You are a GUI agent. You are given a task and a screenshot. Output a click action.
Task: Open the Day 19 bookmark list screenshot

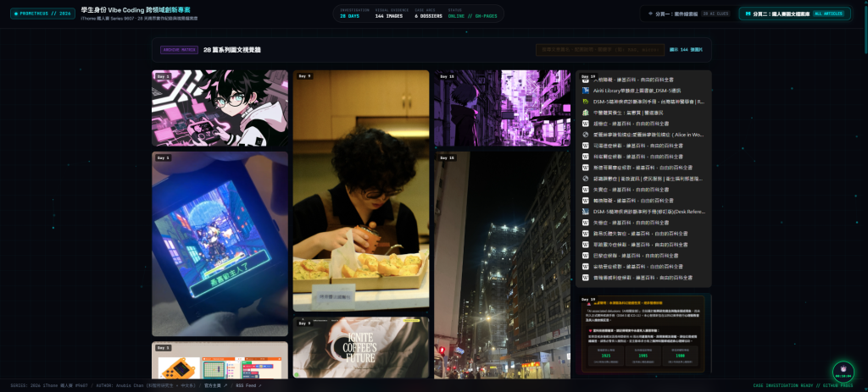[x=643, y=179]
